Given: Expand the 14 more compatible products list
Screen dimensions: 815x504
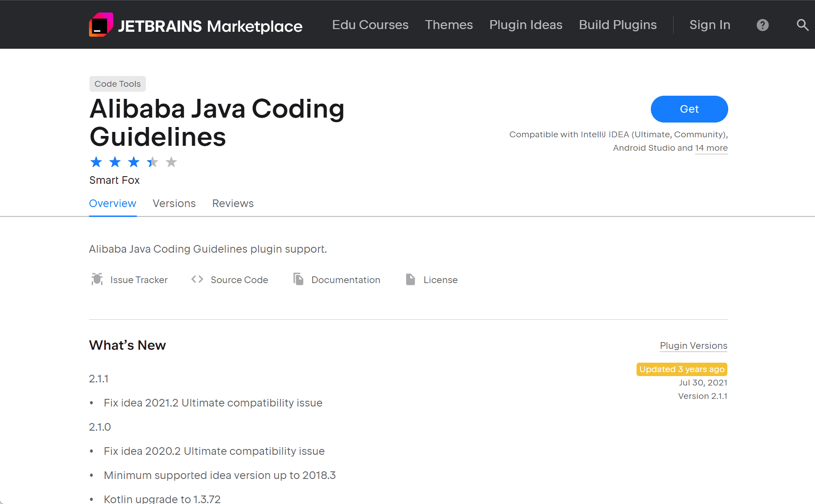Looking at the screenshot, I should (x=711, y=148).
